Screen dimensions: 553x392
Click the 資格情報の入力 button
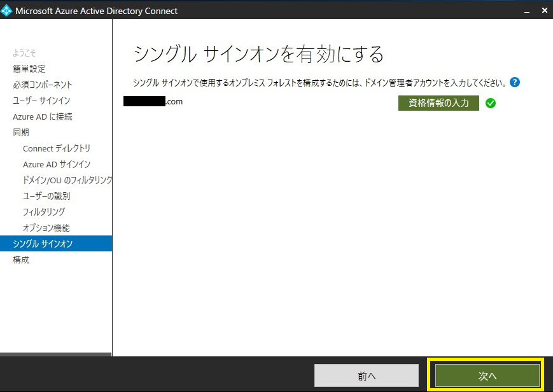(438, 103)
